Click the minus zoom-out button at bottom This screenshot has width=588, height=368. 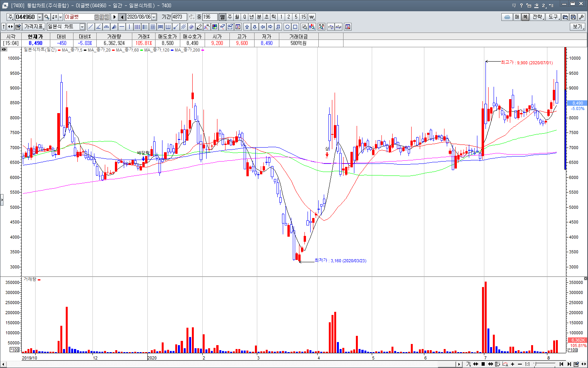pos(520,364)
